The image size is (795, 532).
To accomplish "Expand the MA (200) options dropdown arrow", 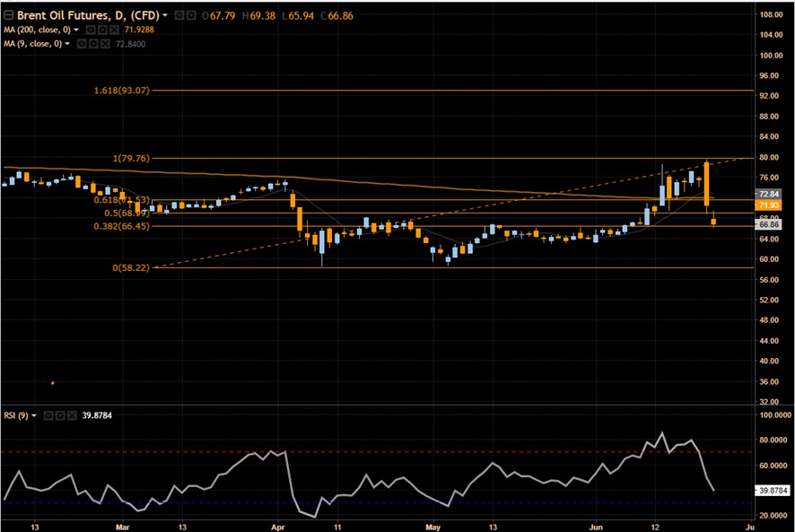I will (x=76, y=31).
